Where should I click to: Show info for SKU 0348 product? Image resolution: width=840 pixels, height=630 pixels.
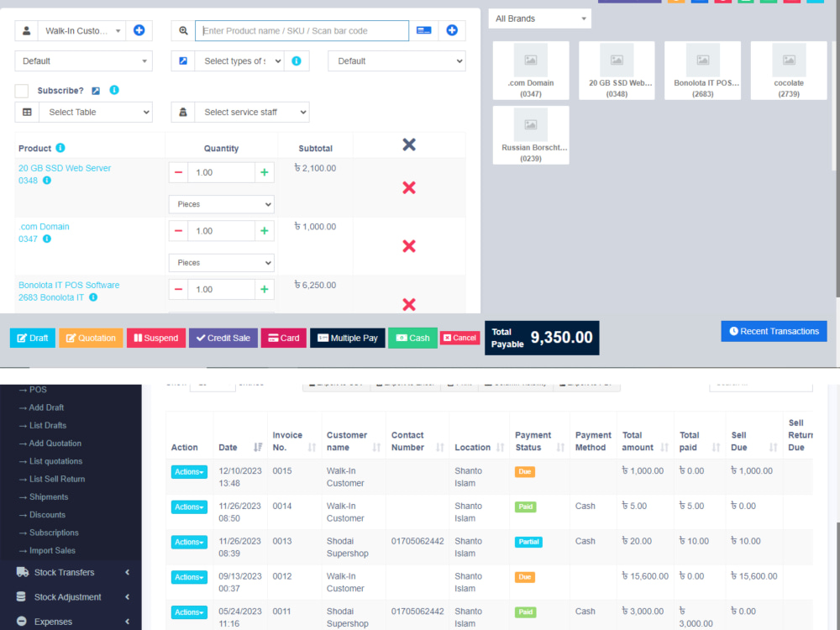coord(47,181)
